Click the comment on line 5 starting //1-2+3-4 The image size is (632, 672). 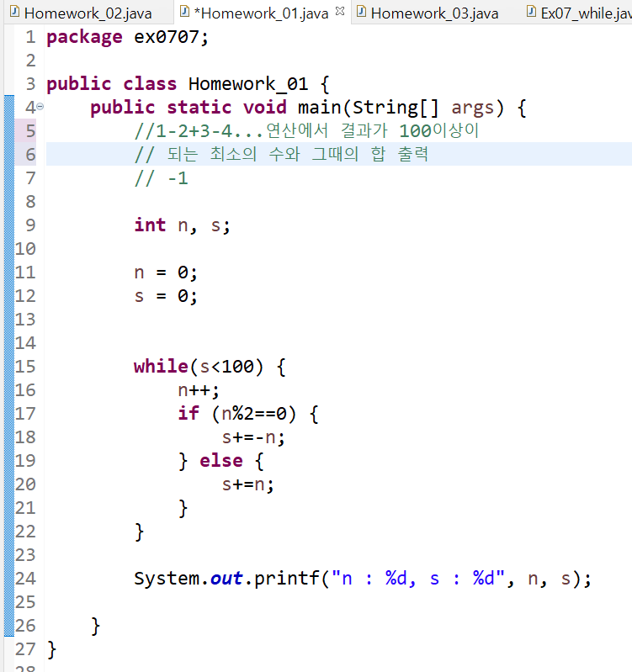click(x=306, y=130)
